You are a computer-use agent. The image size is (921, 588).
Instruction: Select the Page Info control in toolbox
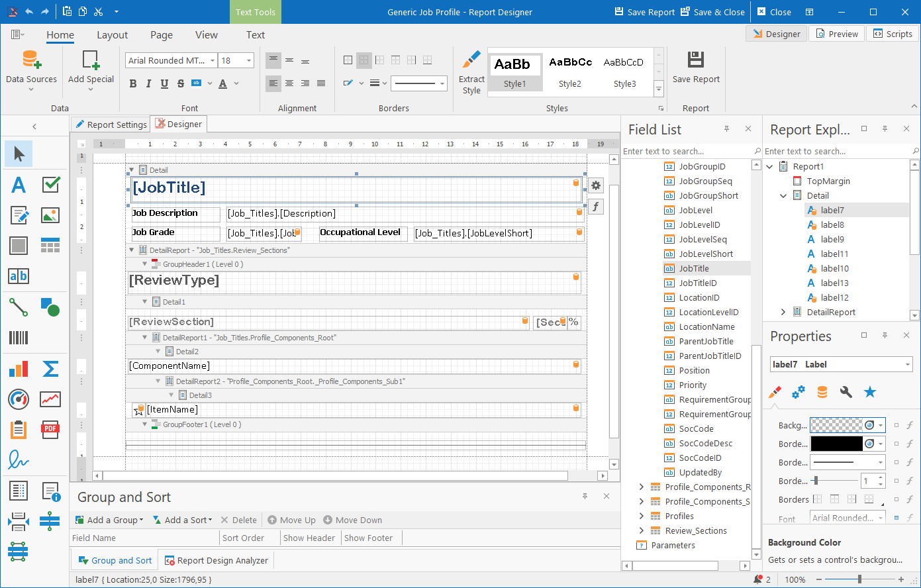tap(51, 491)
